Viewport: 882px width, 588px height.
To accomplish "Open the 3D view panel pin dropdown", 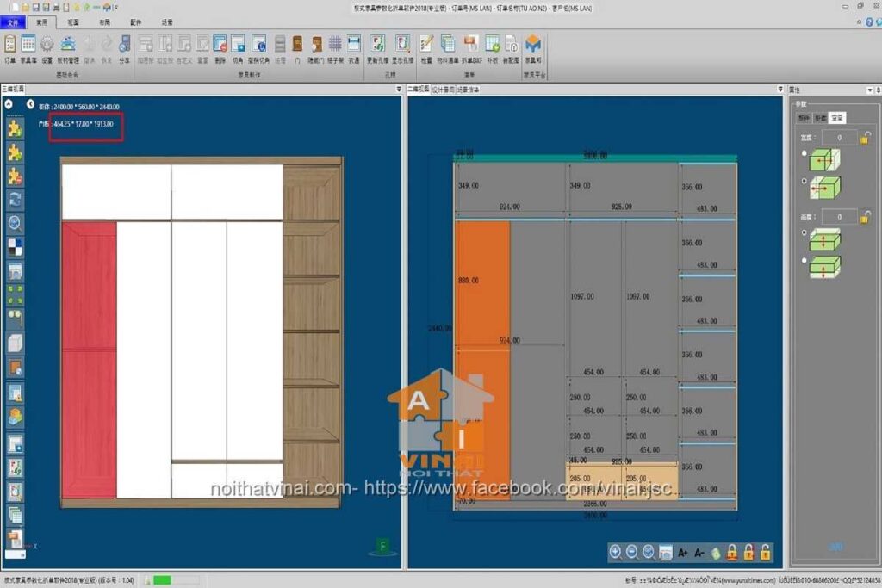I will pyautogui.click(x=398, y=90).
